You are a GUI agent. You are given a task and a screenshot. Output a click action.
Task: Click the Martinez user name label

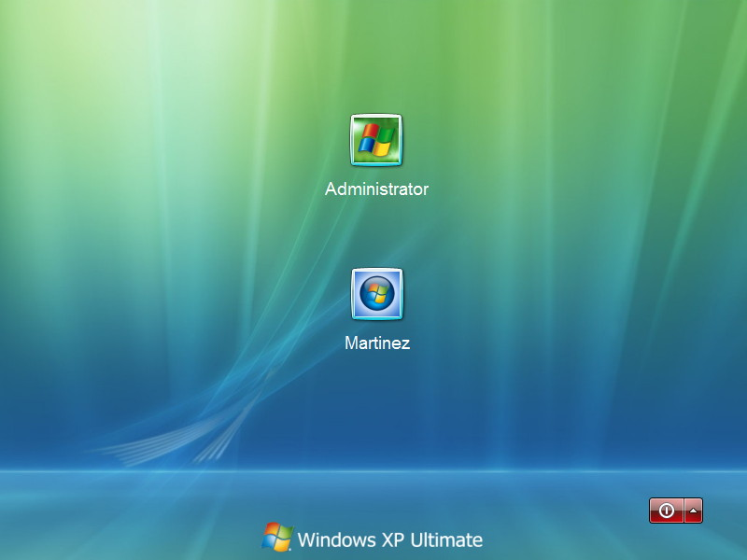click(377, 343)
